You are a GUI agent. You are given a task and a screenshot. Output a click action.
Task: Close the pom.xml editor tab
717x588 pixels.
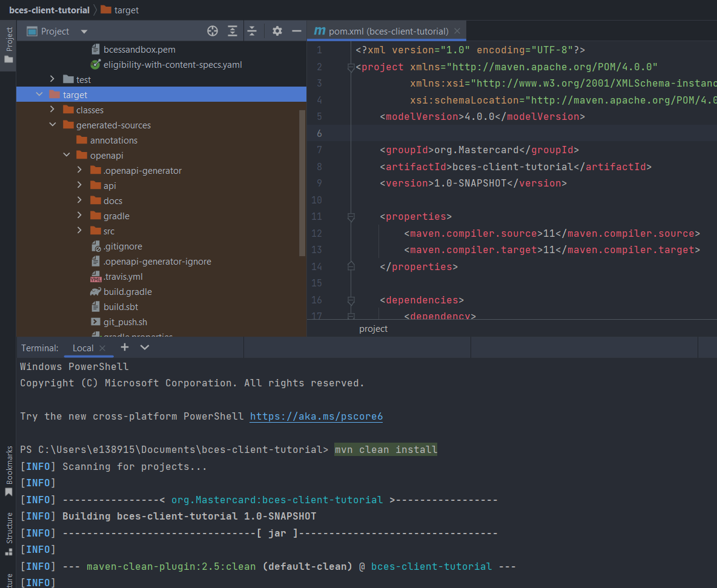pos(457,31)
